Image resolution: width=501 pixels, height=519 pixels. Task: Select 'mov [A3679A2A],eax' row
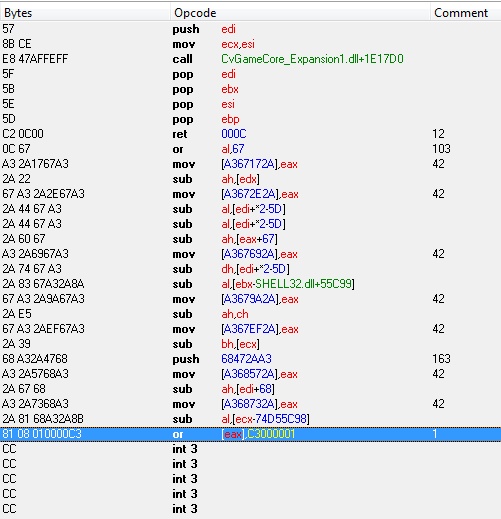(x=250, y=299)
